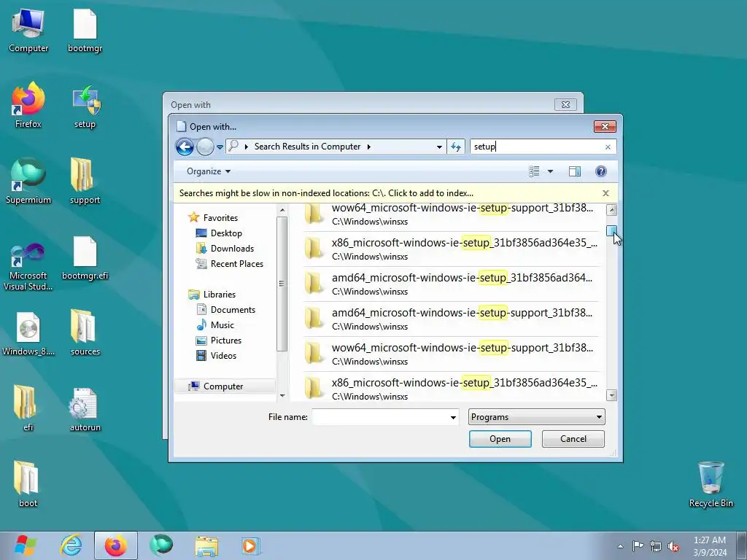
Task: Open Supermium from taskbar
Action: click(x=161, y=545)
